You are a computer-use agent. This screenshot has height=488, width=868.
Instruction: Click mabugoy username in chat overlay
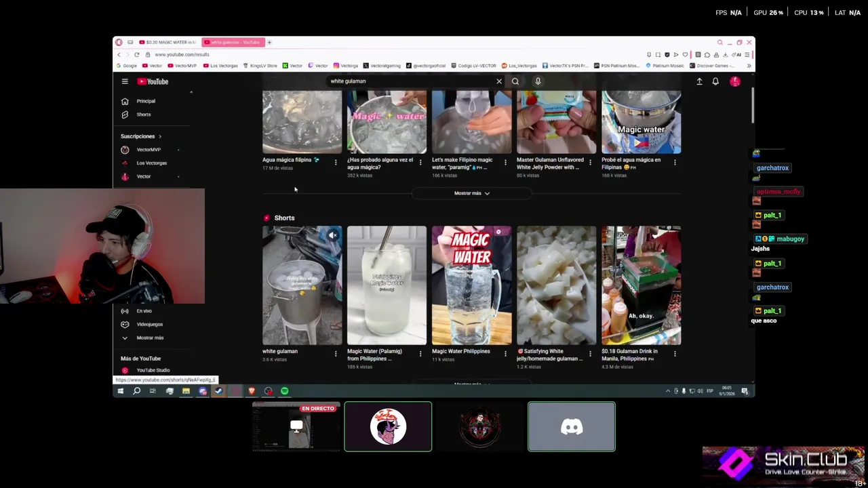[790, 239]
